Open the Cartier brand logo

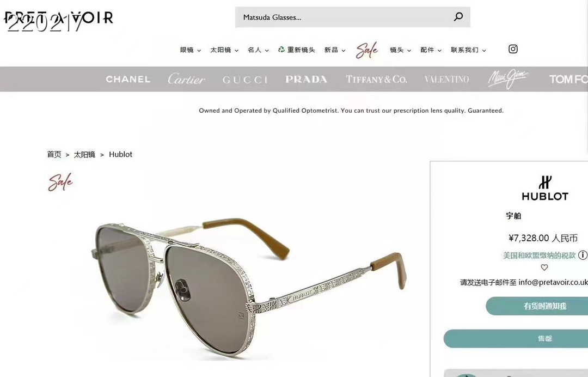click(x=186, y=79)
